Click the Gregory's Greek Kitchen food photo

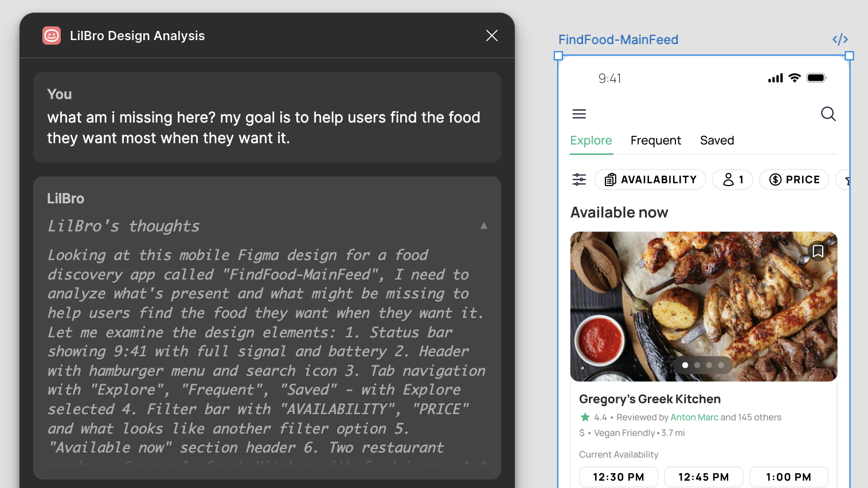(703, 306)
